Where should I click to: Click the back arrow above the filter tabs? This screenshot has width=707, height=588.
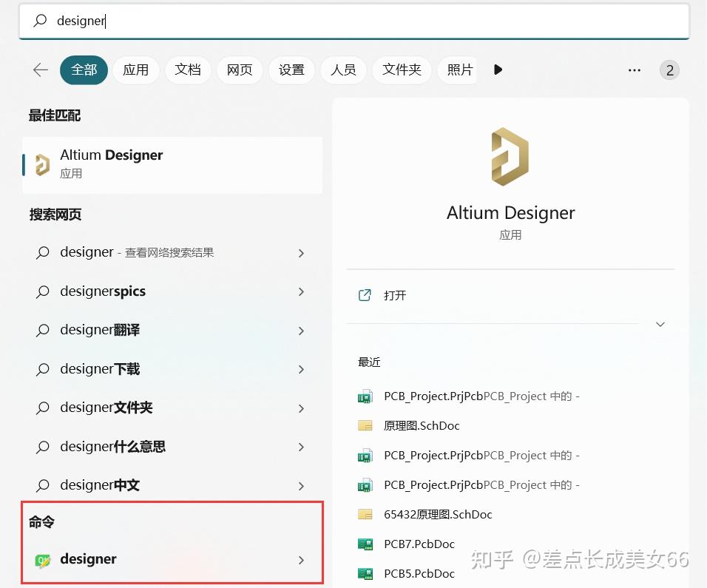point(40,70)
